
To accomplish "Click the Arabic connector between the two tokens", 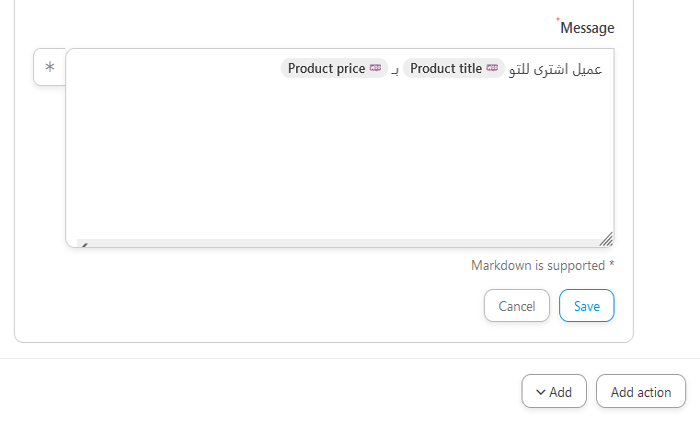I will [x=395, y=70].
